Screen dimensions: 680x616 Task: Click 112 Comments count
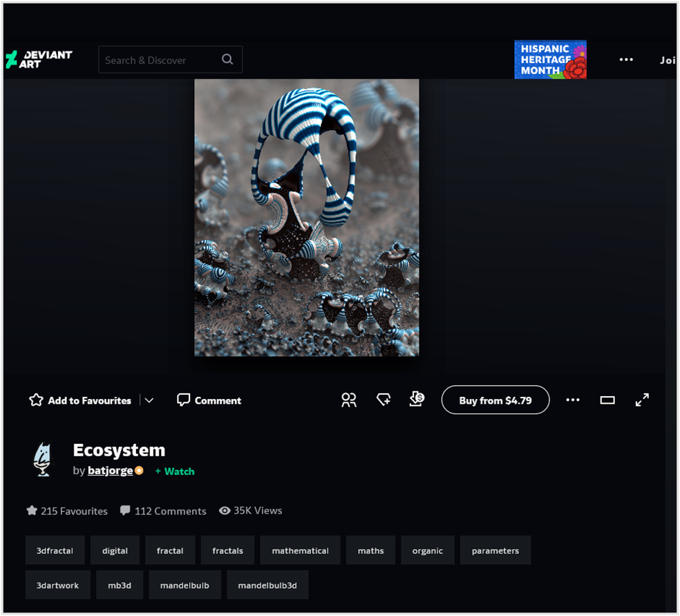(x=163, y=511)
